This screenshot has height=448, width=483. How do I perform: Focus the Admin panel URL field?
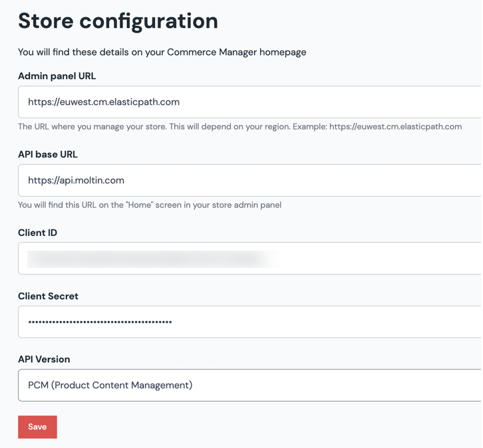(x=249, y=102)
